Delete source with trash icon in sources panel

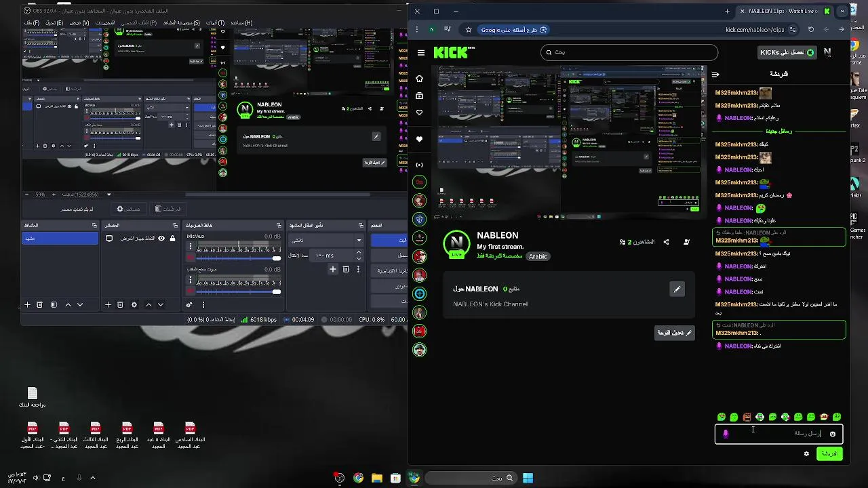[x=120, y=305]
